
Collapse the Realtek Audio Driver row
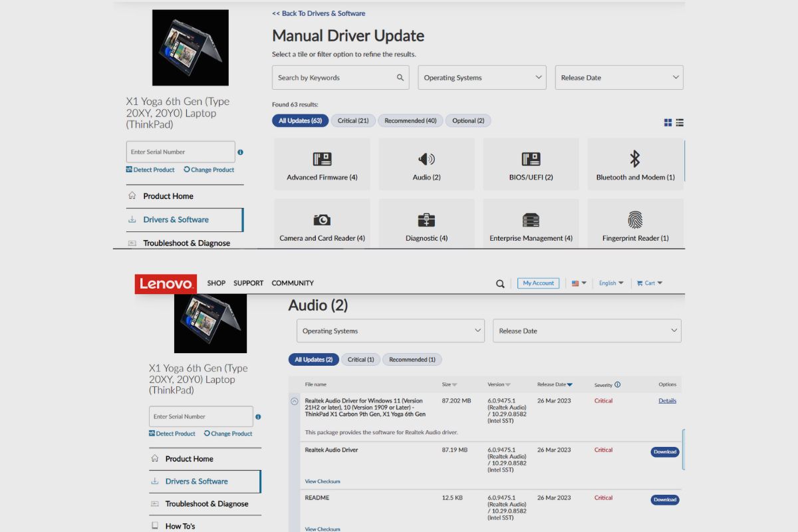295,402
